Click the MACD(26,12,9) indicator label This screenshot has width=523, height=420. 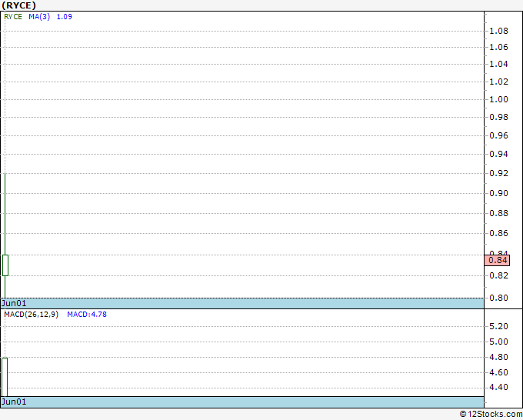coord(31,315)
